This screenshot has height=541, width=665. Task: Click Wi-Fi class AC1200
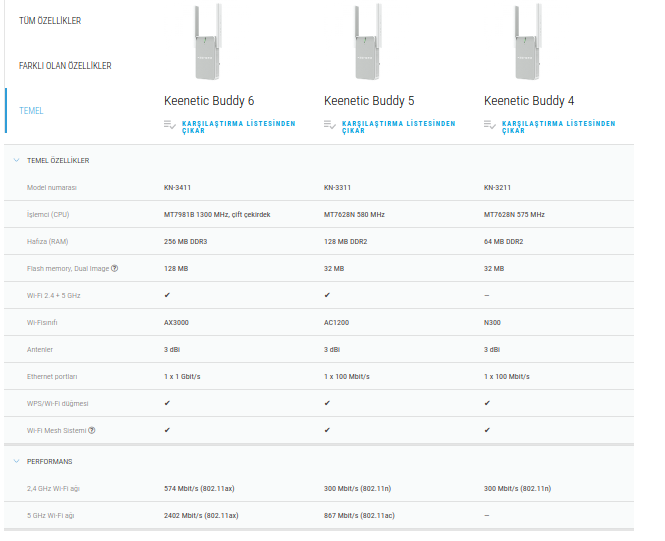[x=336, y=323]
